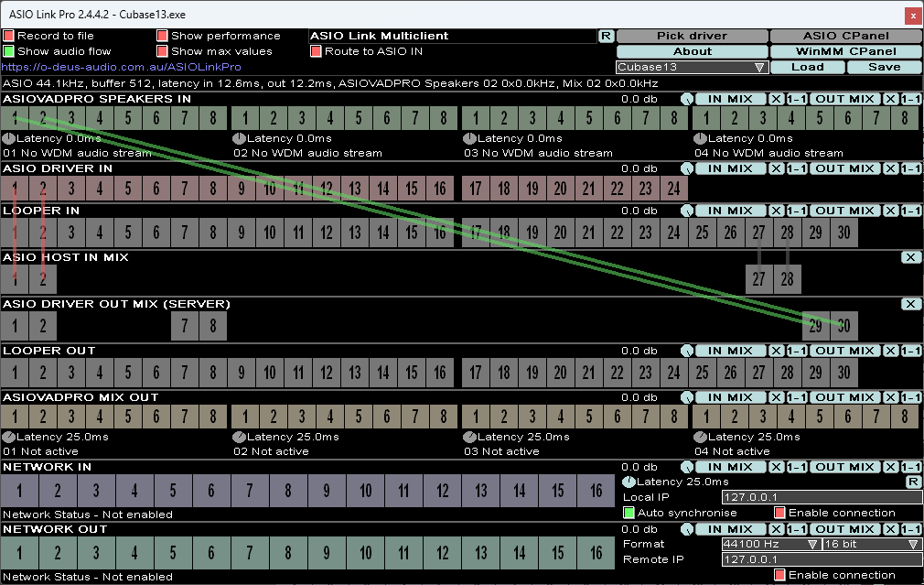Click the Load preset button
The image size is (924, 585).
click(807, 67)
